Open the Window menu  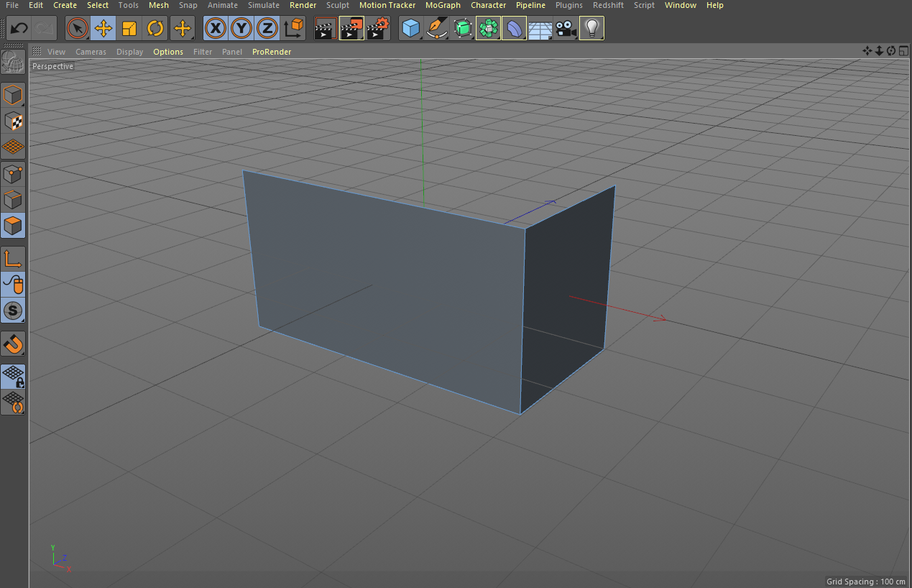pos(681,5)
